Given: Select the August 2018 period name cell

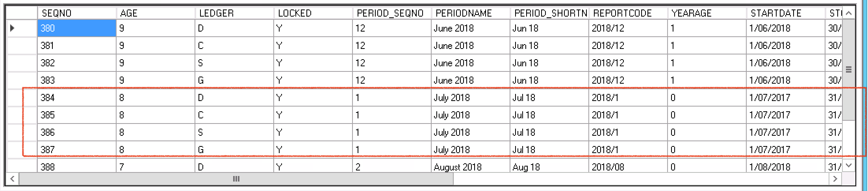Looking at the screenshot, I should [471, 167].
